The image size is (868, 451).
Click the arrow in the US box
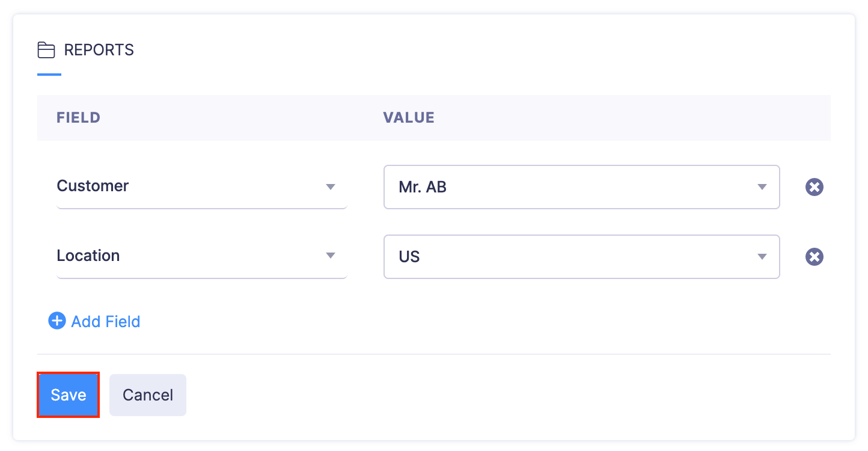[762, 257]
